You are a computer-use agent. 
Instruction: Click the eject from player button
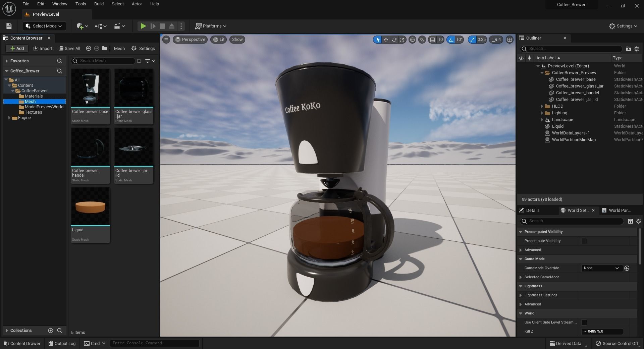coord(171,26)
